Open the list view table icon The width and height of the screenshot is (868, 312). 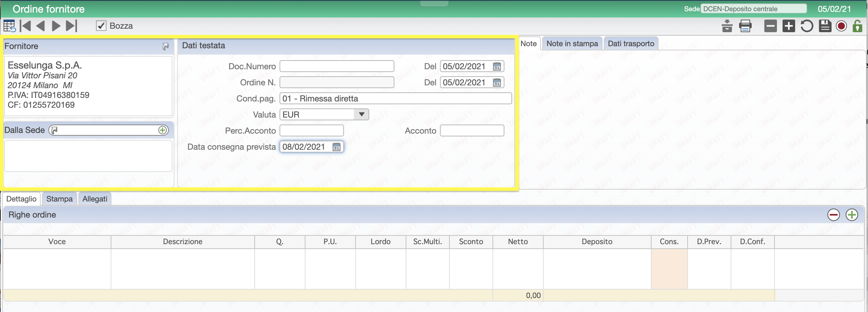pos(9,26)
